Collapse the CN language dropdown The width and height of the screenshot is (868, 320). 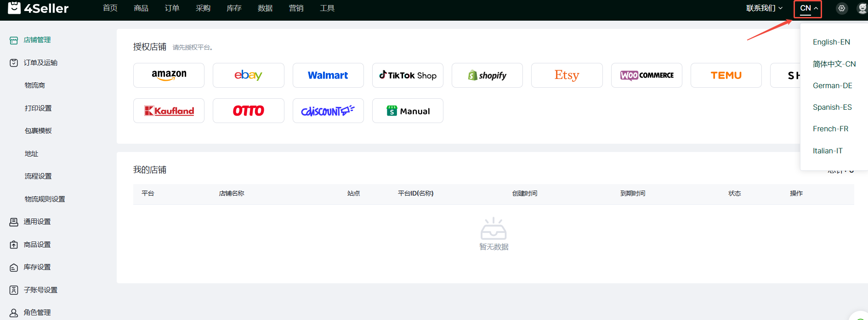808,8
